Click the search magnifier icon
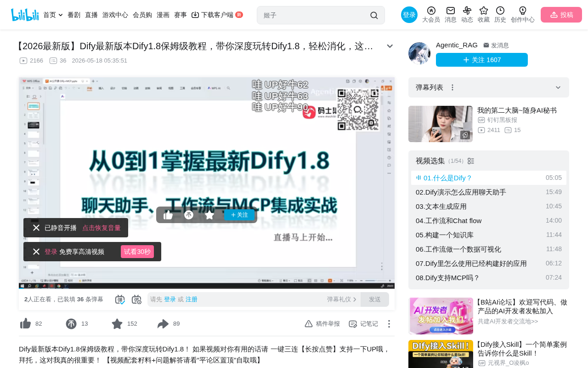This screenshot has width=588, height=368. click(x=374, y=15)
